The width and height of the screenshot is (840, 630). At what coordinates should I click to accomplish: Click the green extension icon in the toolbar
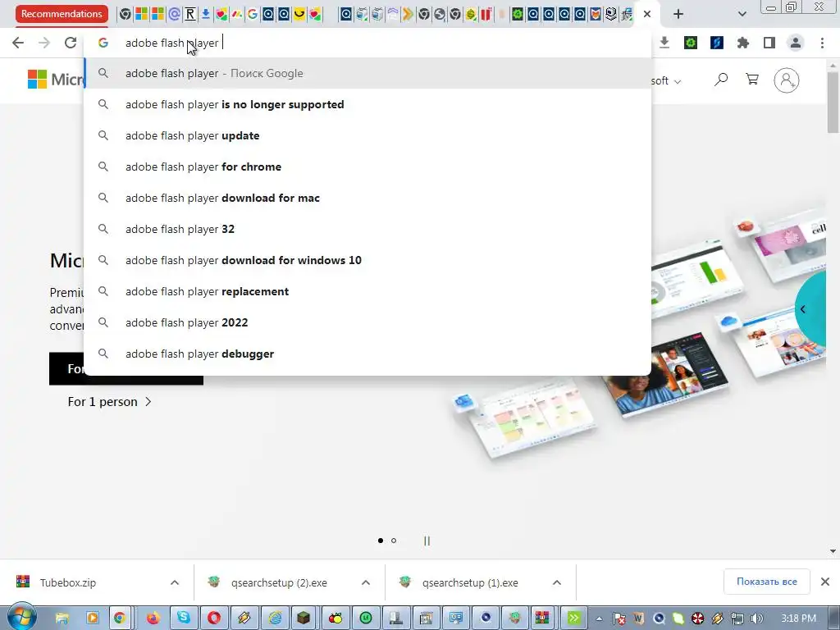[x=691, y=43]
